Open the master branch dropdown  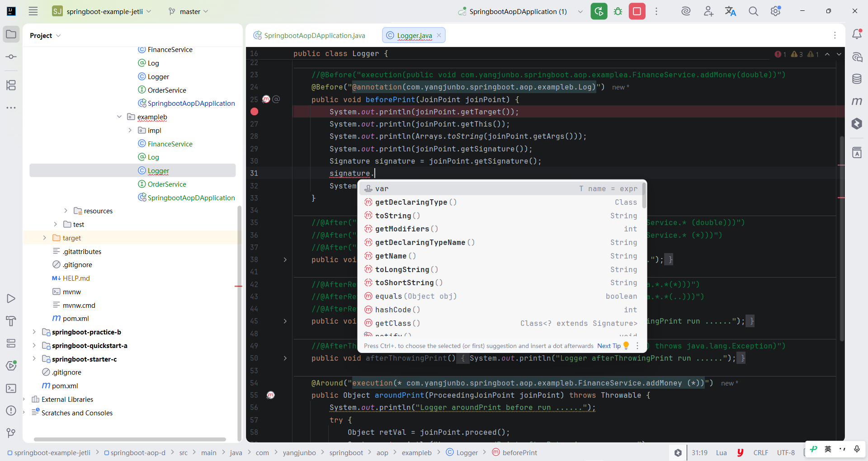189,11
